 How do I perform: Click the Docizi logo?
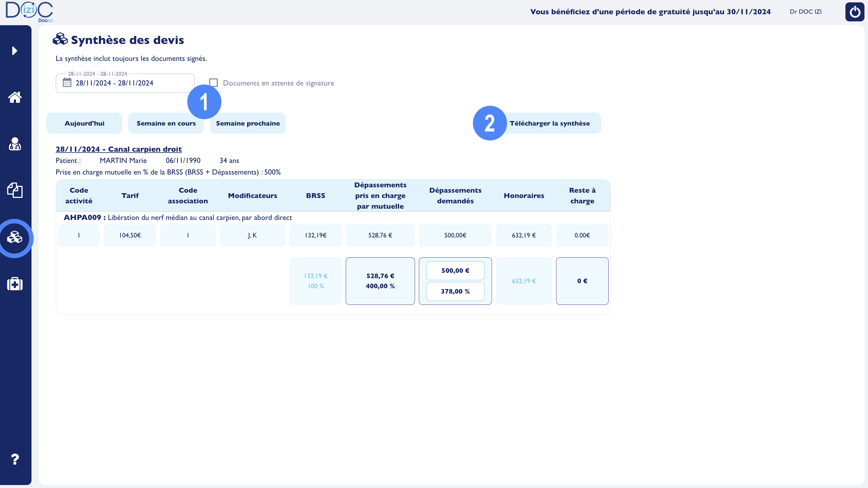click(x=30, y=12)
